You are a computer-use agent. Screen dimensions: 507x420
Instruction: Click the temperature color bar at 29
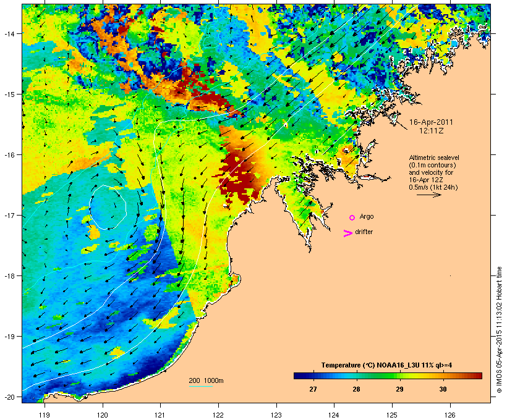point(399,376)
